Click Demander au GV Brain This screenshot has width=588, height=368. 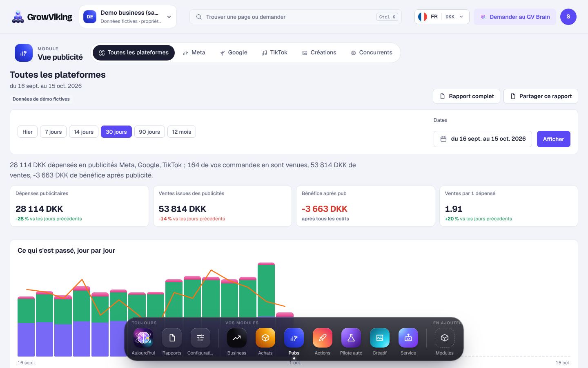tap(515, 17)
